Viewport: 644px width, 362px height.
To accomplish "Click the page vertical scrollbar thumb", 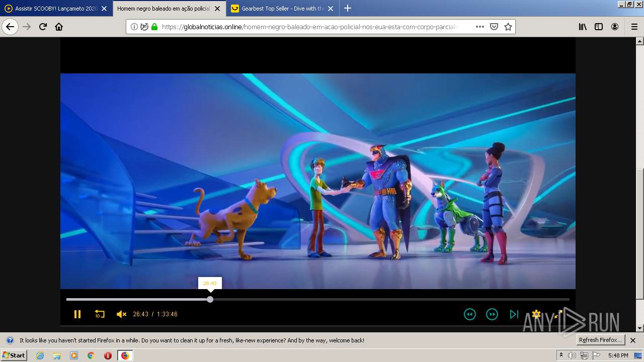I will coord(640,234).
